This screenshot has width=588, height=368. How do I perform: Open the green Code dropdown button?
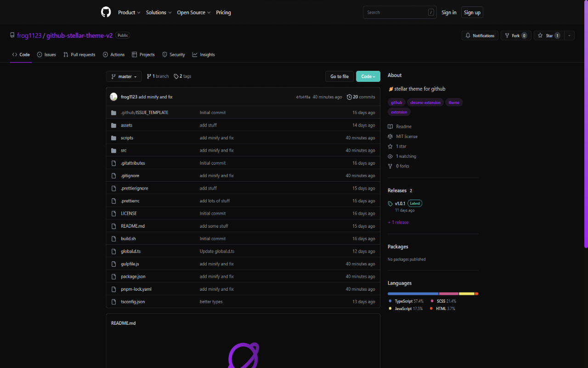pyautogui.click(x=368, y=76)
